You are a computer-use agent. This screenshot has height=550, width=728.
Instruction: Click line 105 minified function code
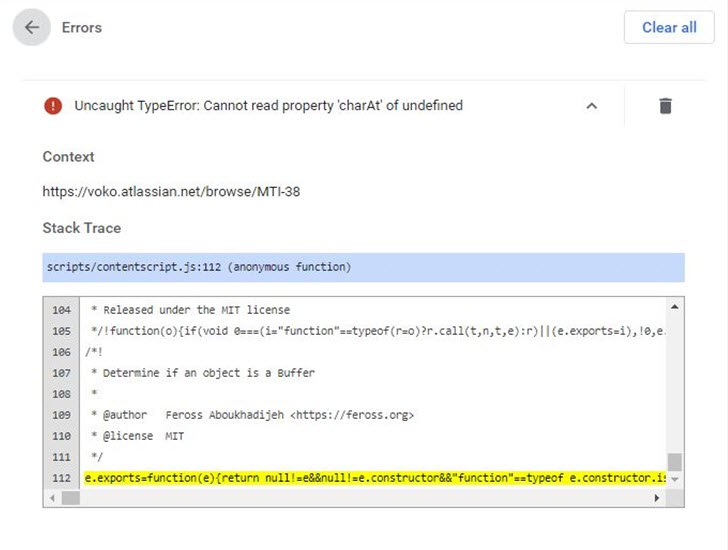click(370, 331)
